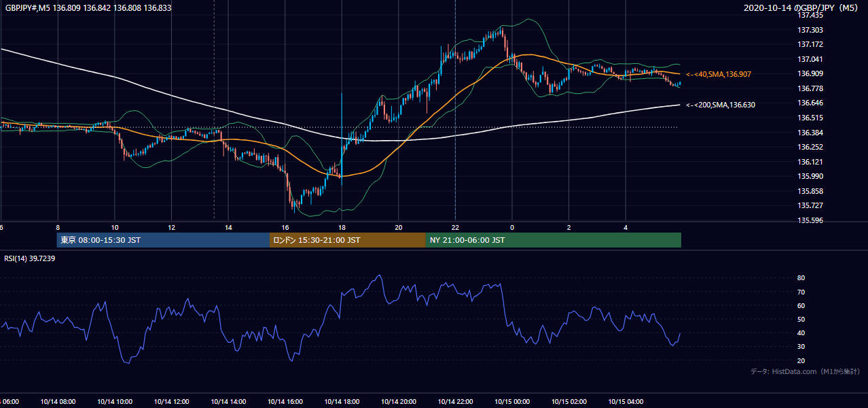Click the 136.515 price axis label
The image size is (868, 408).
click(810, 118)
